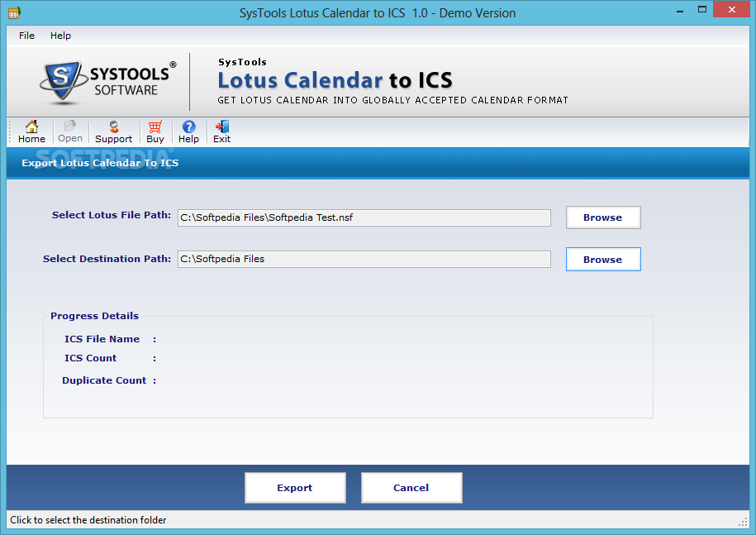The image size is (756, 535).
Task: Click the Lotus File Path input field
Action: click(x=364, y=217)
